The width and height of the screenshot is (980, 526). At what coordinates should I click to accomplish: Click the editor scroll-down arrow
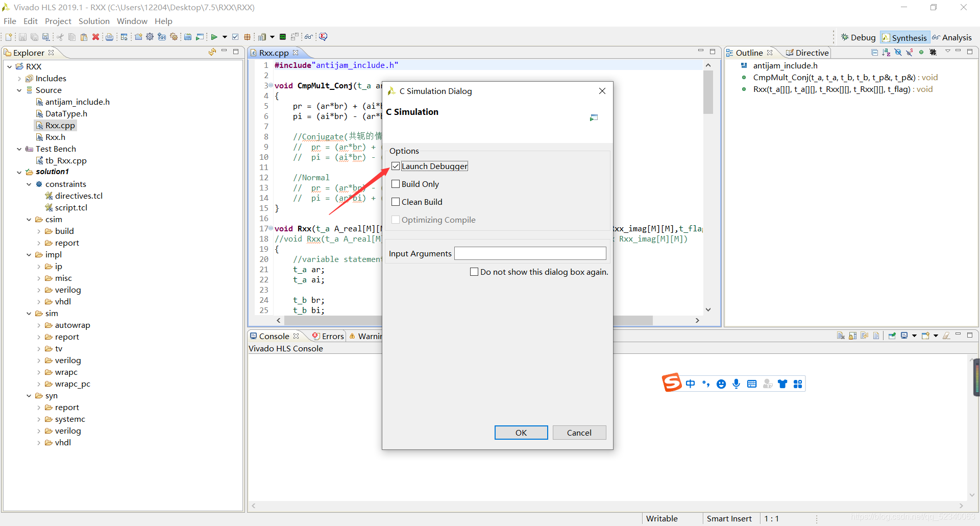(x=708, y=309)
